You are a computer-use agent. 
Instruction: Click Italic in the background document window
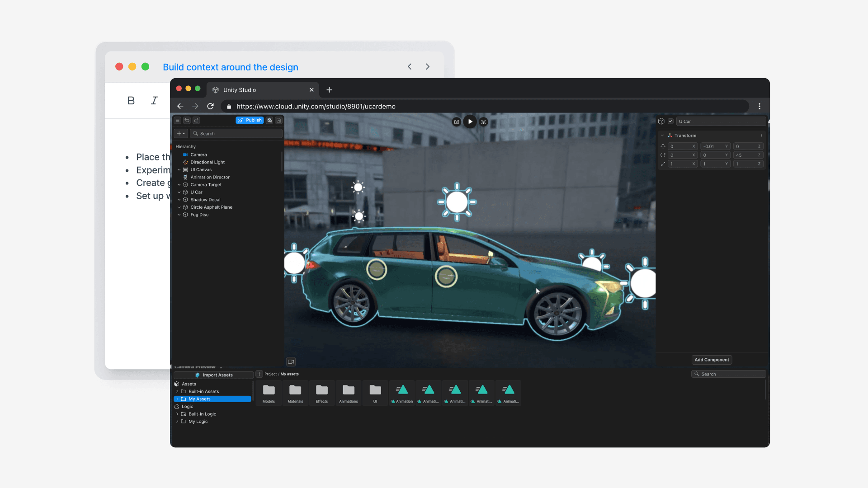pyautogui.click(x=154, y=100)
